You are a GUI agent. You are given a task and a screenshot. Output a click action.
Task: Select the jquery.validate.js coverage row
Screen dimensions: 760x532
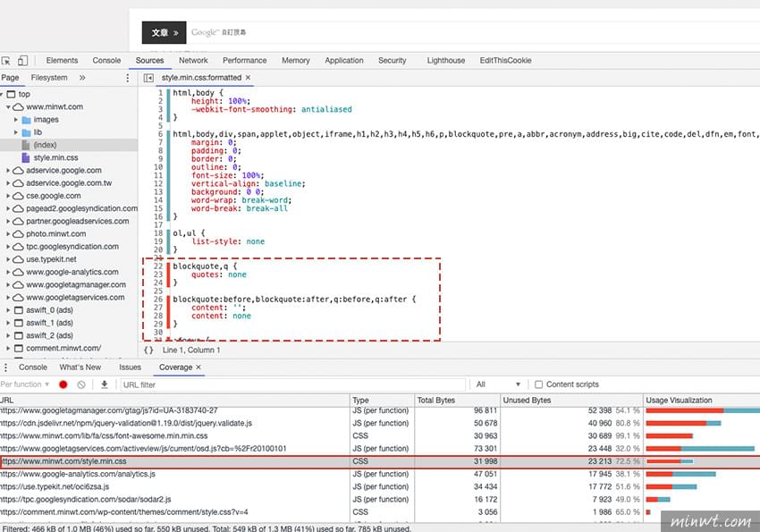[380, 423]
